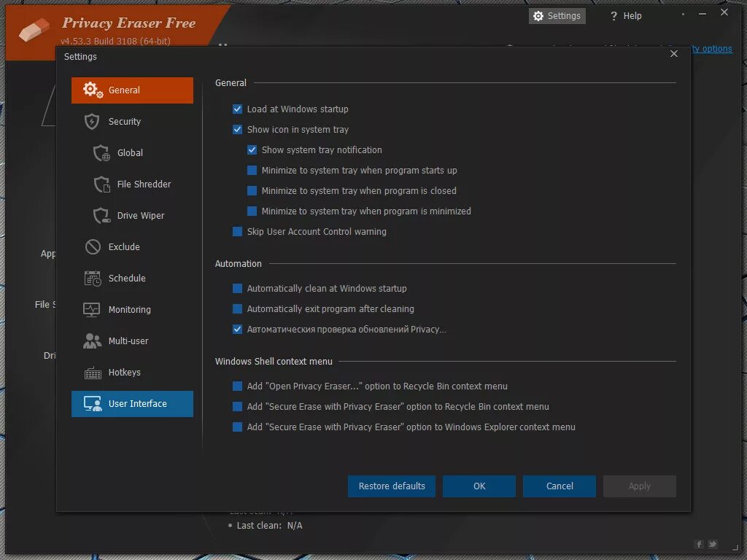
Task: Close the Settings dialog
Action: pyautogui.click(x=673, y=54)
